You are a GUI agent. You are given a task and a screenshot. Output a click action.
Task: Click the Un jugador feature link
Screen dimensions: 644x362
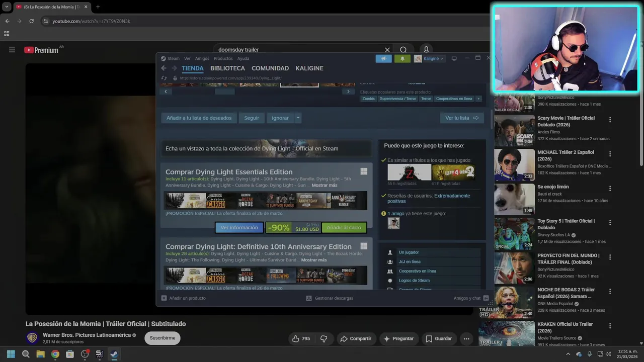pyautogui.click(x=409, y=252)
